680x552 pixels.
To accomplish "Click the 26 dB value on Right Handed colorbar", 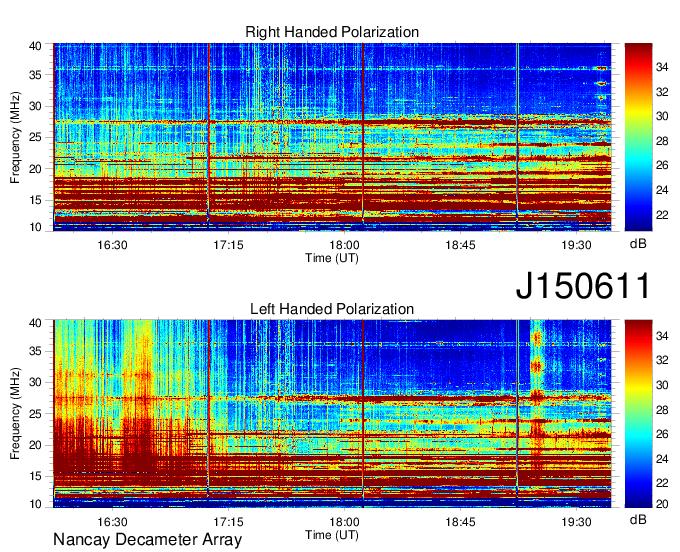I will coord(662,165).
